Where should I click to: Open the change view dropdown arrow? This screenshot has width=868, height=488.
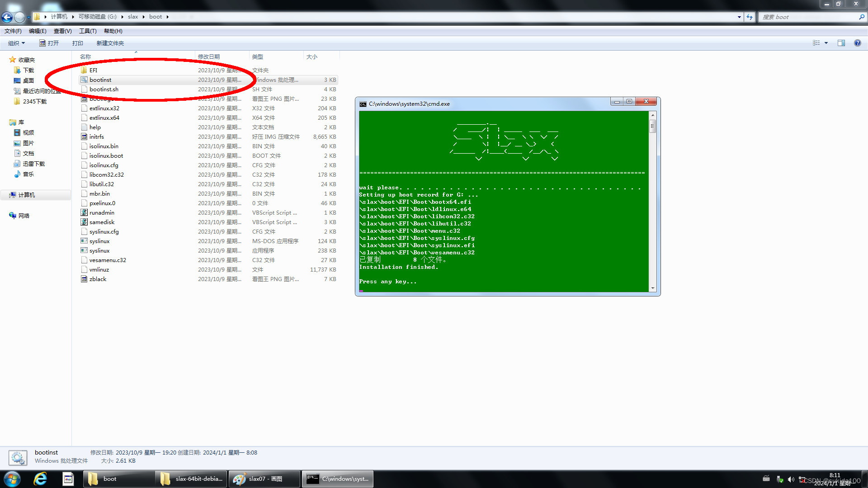coord(826,43)
